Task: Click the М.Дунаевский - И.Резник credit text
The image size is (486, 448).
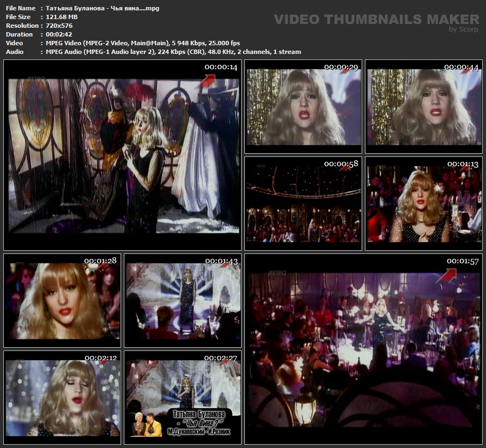Action: (199, 432)
